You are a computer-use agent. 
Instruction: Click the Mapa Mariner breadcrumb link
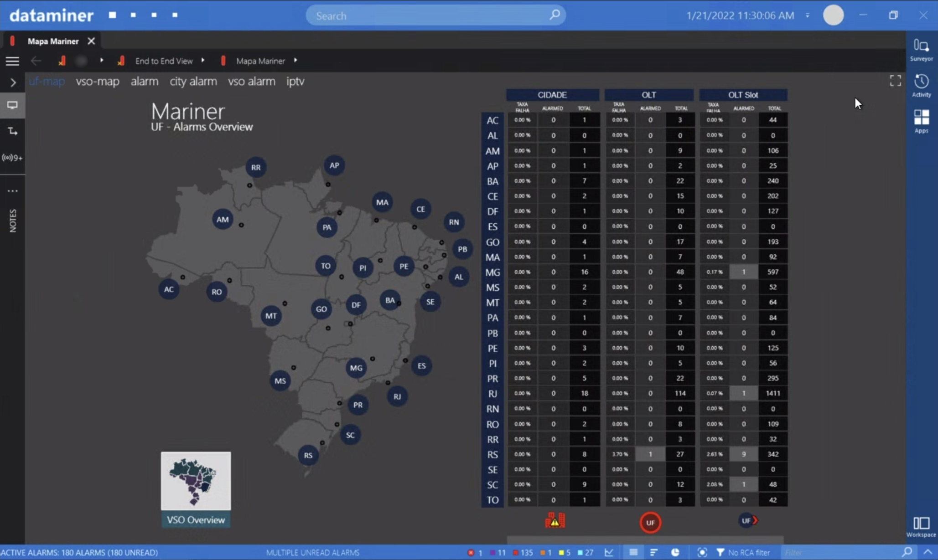[260, 61]
